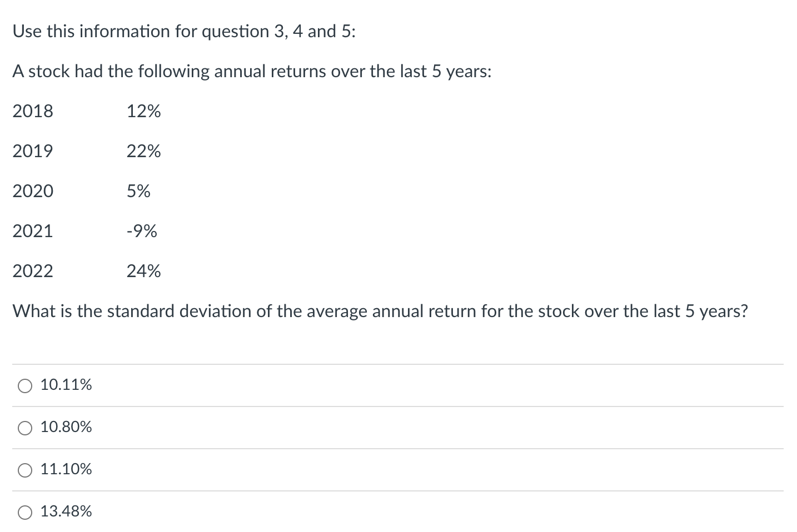Click the 10.80% answer label text

click(66, 427)
